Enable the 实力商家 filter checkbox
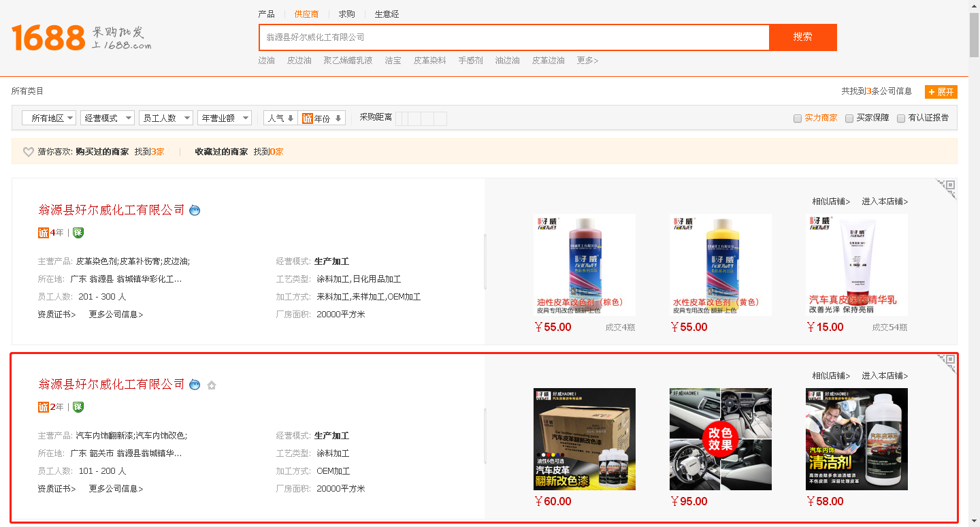 (x=798, y=118)
